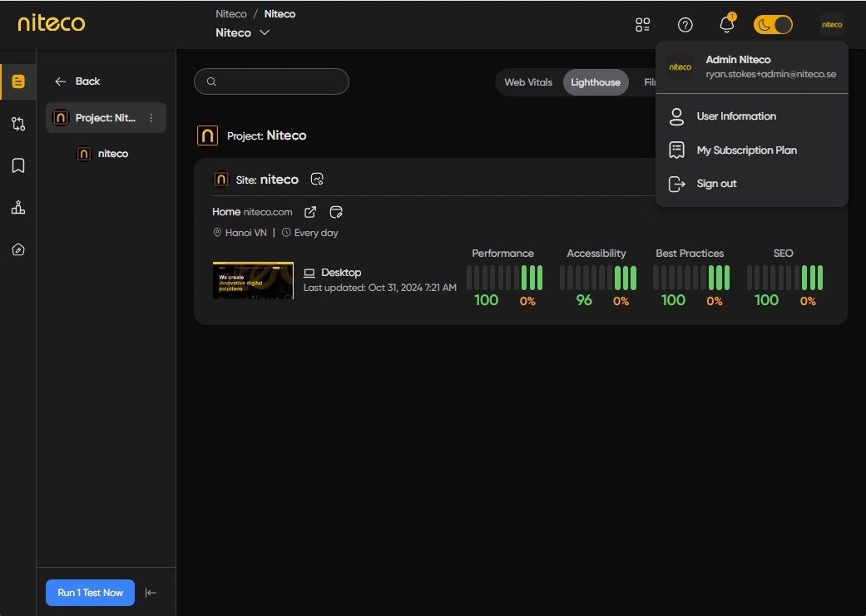
Task: Click Last updated Oct 31, 2024 text
Action: point(380,288)
